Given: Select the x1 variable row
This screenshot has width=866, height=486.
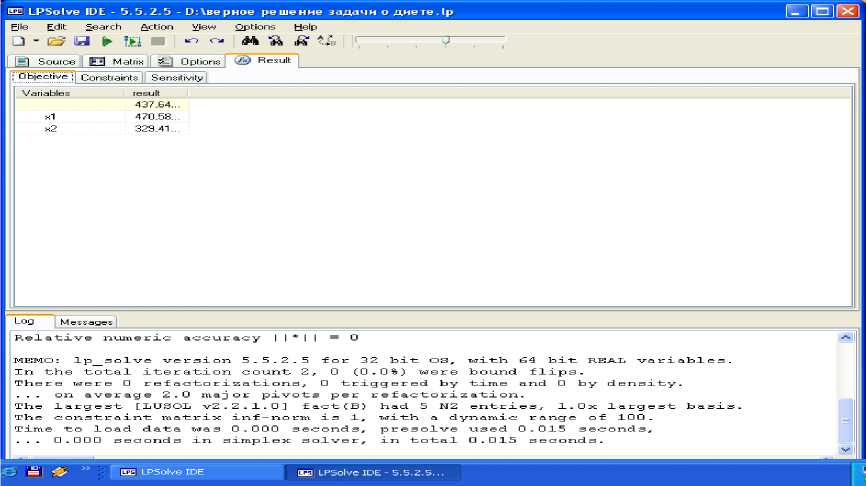Looking at the screenshot, I should 102,117.
